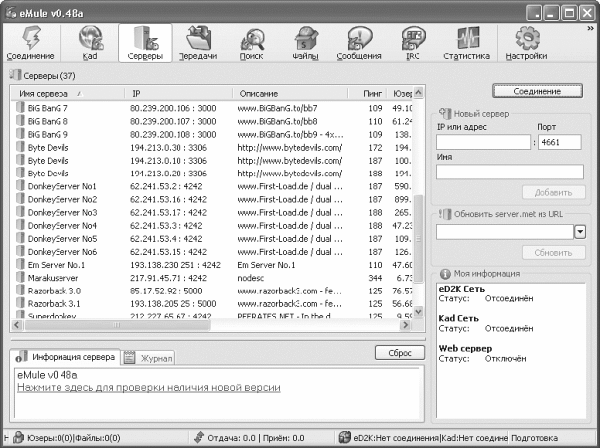The width and height of the screenshot is (600, 448).
Task: Open the Настройки gear icon
Action: [527, 43]
